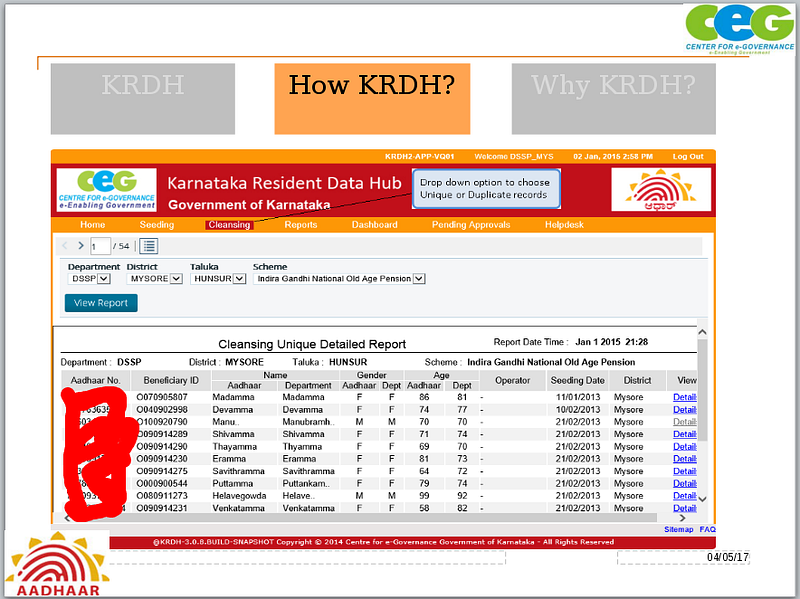Click the report scrollbar up arrow

pyautogui.click(x=702, y=332)
